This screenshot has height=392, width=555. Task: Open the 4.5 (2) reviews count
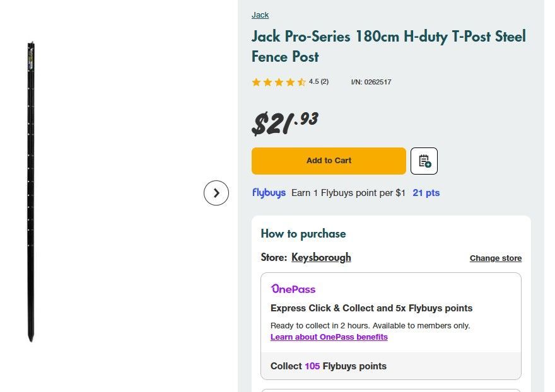[318, 81]
